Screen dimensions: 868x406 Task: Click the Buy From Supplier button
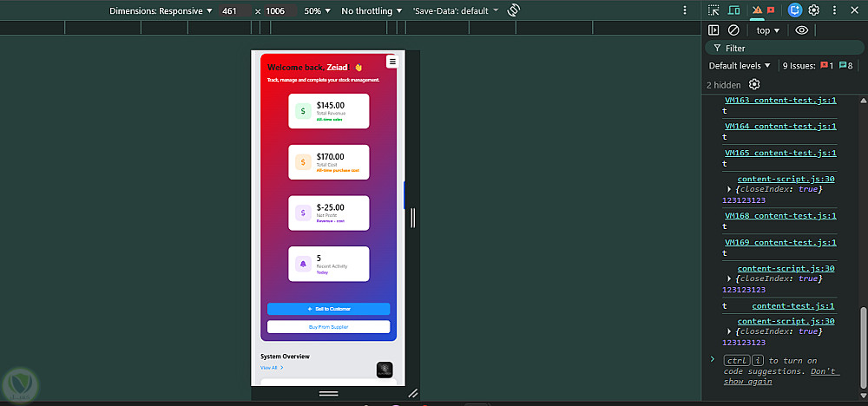click(x=328, y=326)
